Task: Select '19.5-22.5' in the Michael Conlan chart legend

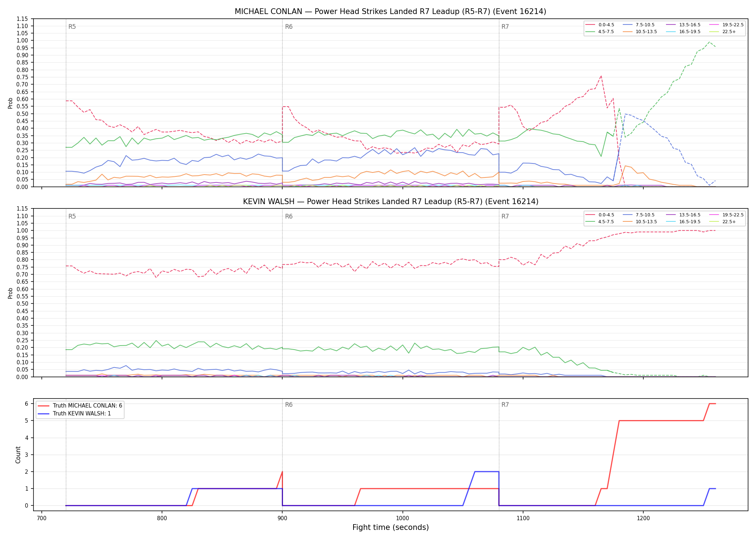Action: coord(726,25)
